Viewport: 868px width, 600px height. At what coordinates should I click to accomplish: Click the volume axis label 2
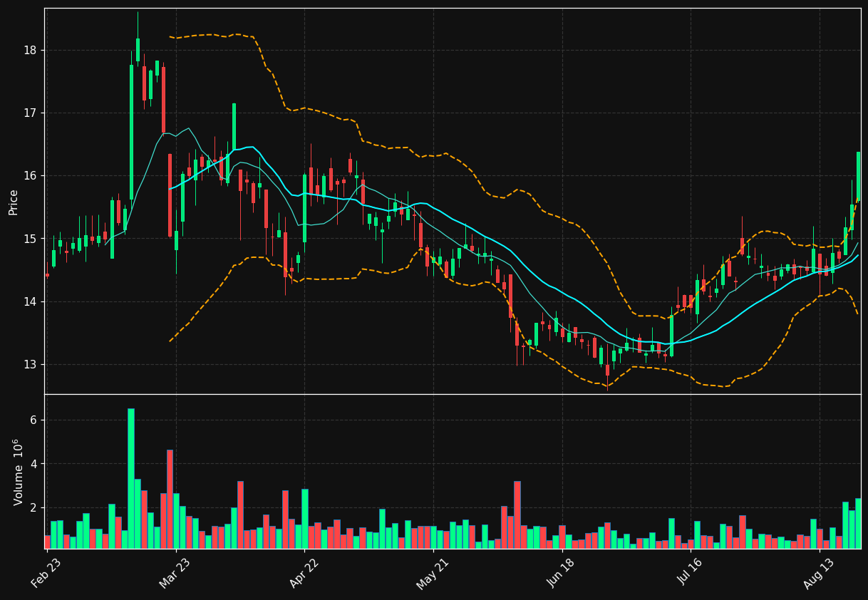click(33, 508)
